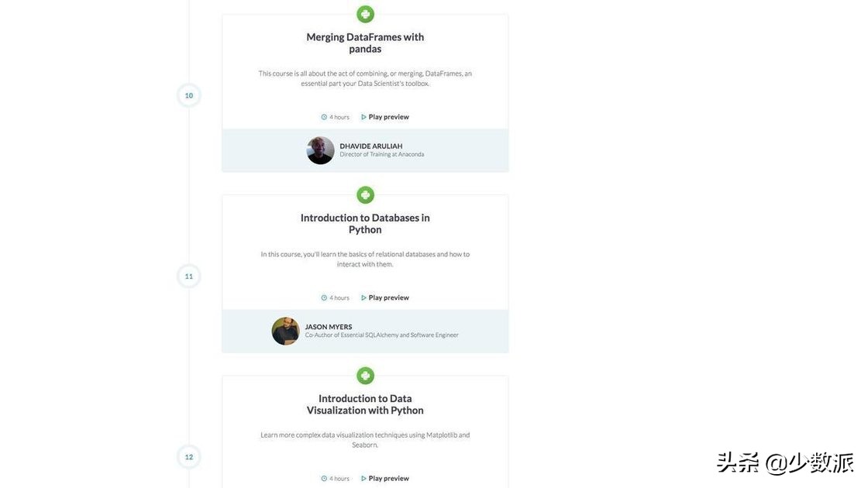Select timeline step number 10

click(x=188, y=95)
